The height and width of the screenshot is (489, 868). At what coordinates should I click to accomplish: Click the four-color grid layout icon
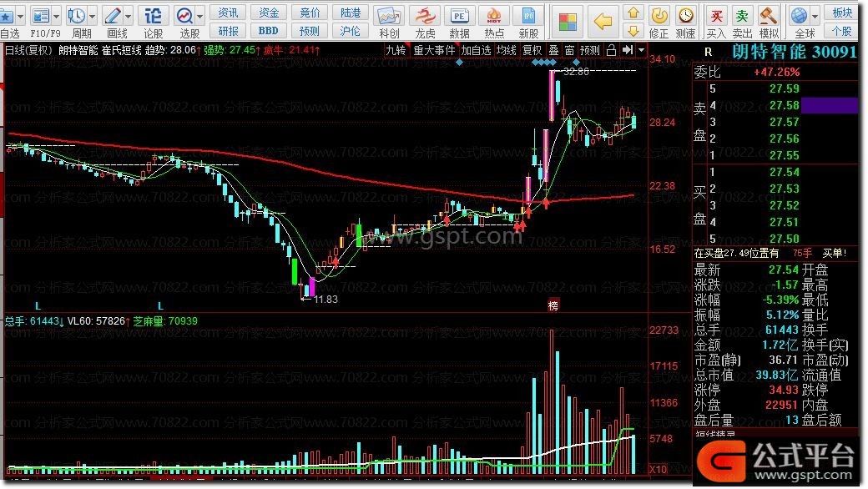click(567, 23)
